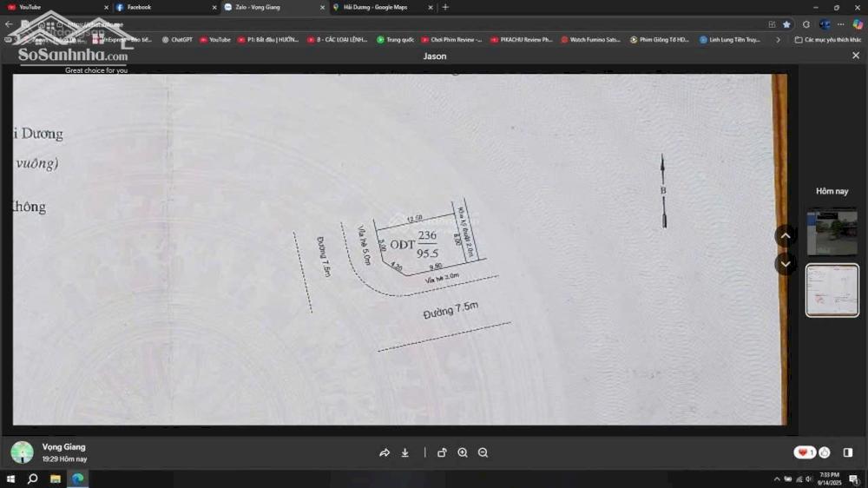Zoom out of the image
Image resolution: width=868 pixels, height=488 pixels.
click(x=483, y=452)
